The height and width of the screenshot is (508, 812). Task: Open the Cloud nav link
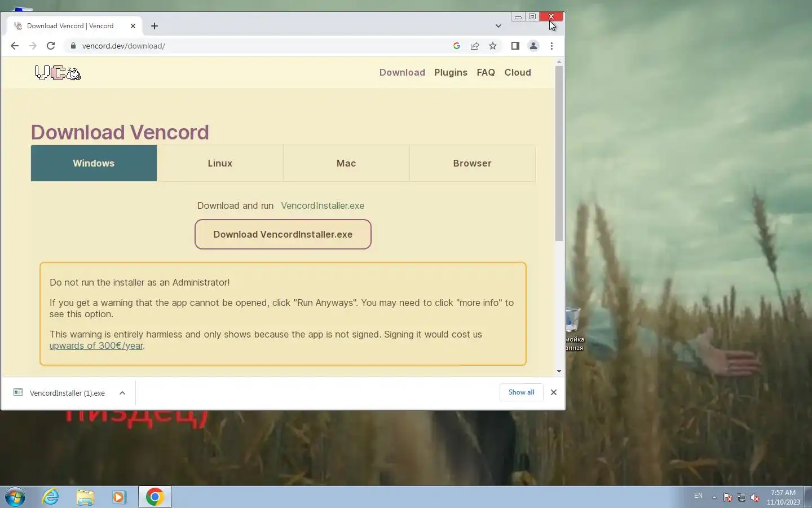coord(518,72)
